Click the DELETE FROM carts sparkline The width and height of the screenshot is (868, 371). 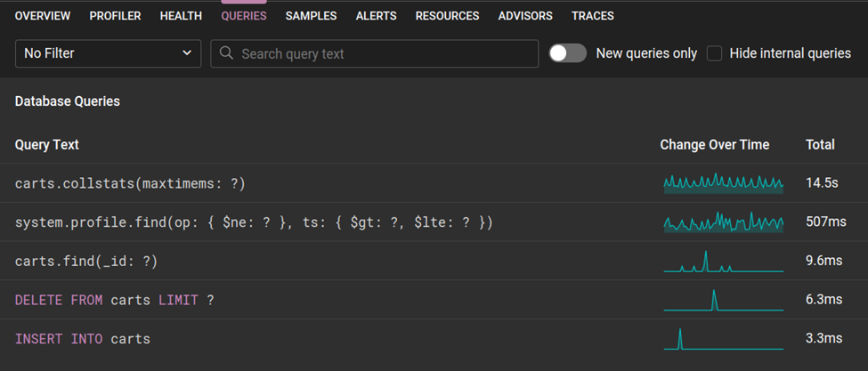(x=723, y=301)
